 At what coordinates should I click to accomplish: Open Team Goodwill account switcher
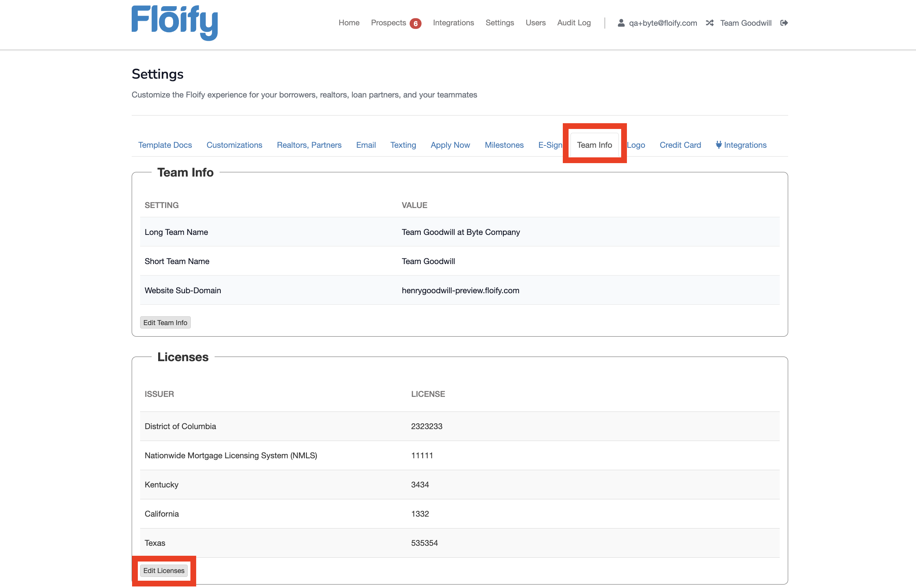pos(745,23)
